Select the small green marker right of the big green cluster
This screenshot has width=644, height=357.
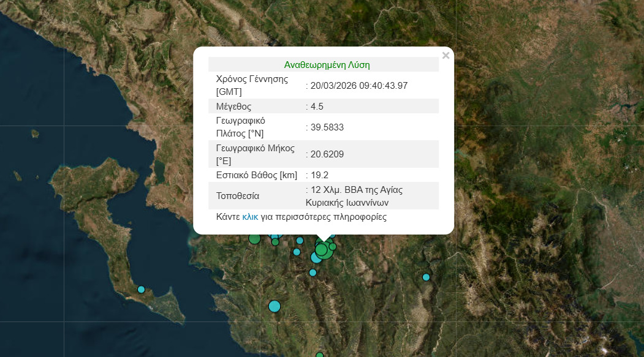(333, 247)
